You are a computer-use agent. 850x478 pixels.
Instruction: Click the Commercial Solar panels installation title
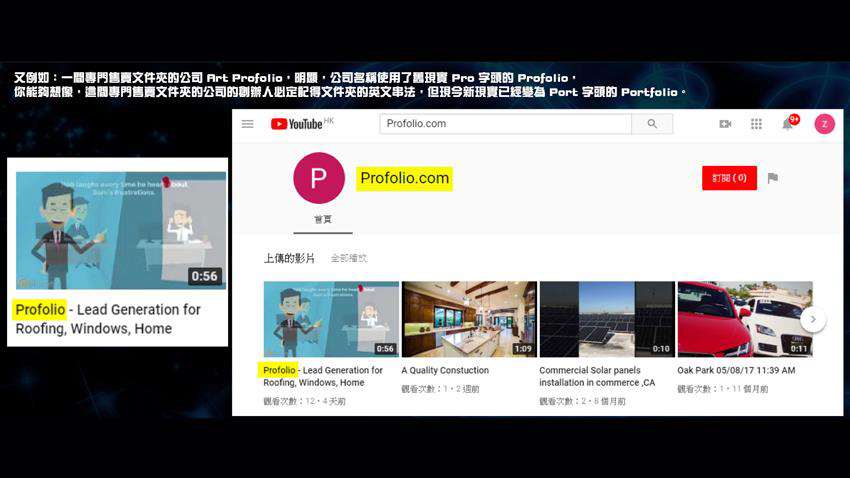click(597, 376)
